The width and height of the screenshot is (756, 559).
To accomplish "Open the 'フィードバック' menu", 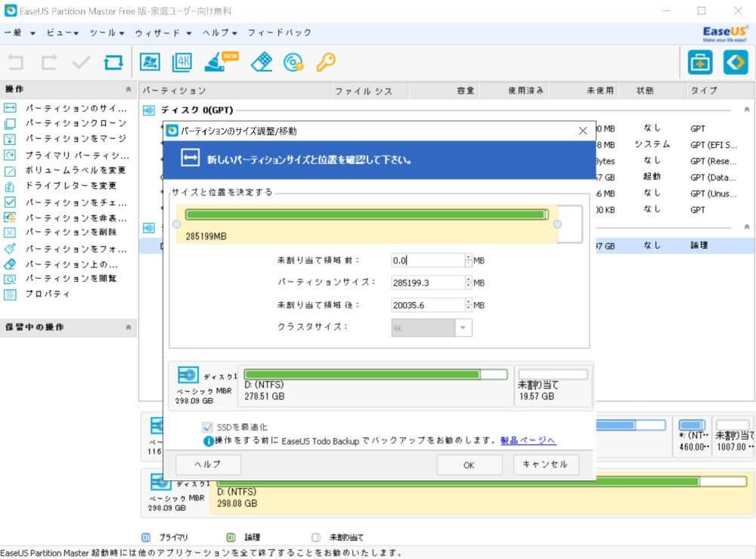I will 279,32.
